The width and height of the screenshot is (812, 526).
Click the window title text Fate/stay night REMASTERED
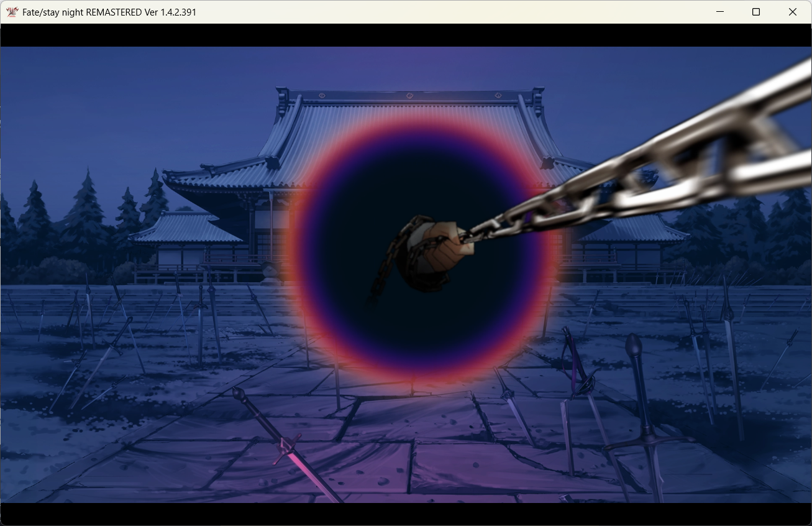click(x=82, y=12)
